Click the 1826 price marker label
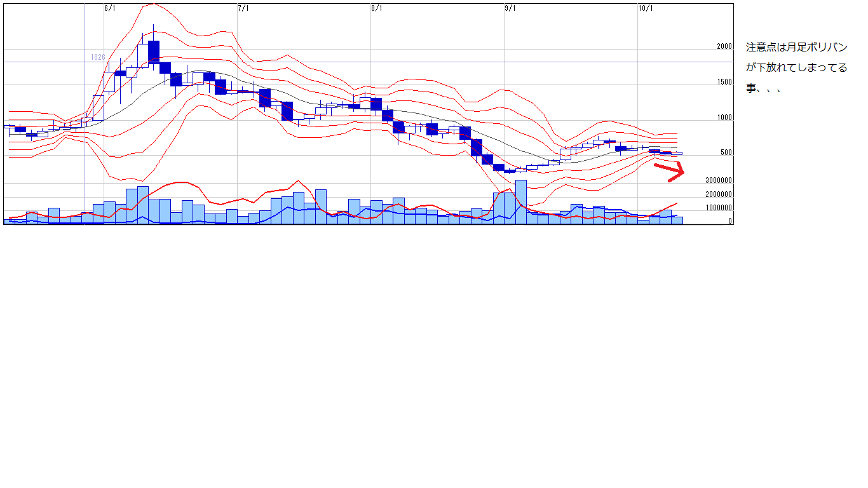This screenshot has width=868, height=488. (98, 57)
